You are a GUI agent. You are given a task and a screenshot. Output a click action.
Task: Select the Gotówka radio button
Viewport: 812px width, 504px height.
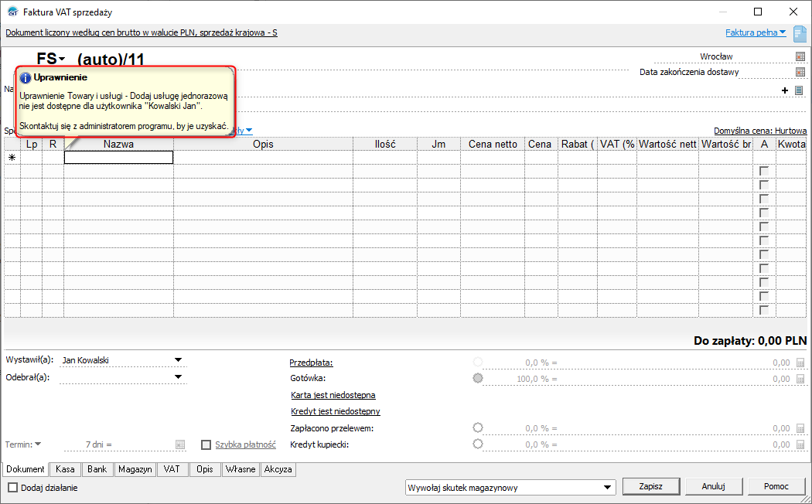pos(477,378)
